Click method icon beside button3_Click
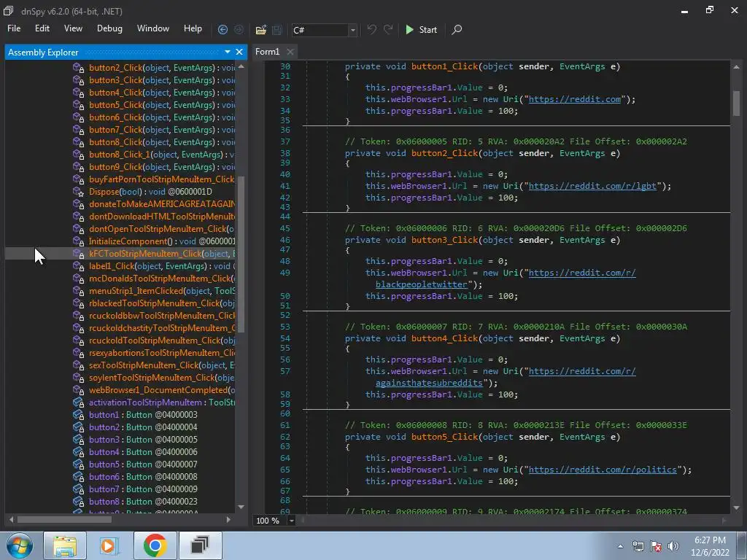The height and width of the screenshot is (560, 747). pyautogui.click(x=79, y=80)
